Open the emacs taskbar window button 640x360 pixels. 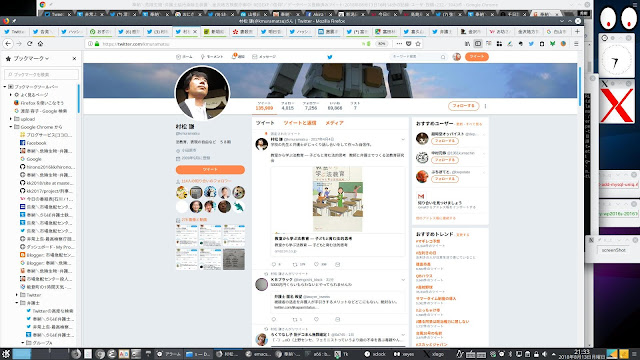pos(258,354)
